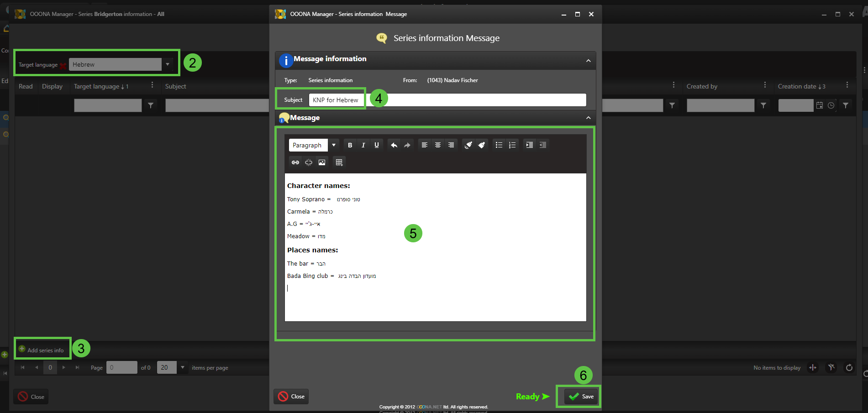Toggle bold formatting in the message editor
Image resolution: width=868 pixels, height=413 pixels.
(350, 145)
